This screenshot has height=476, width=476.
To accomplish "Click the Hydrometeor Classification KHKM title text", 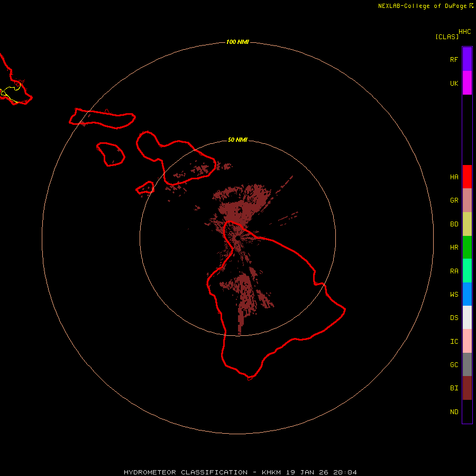I will pos(240,472).
